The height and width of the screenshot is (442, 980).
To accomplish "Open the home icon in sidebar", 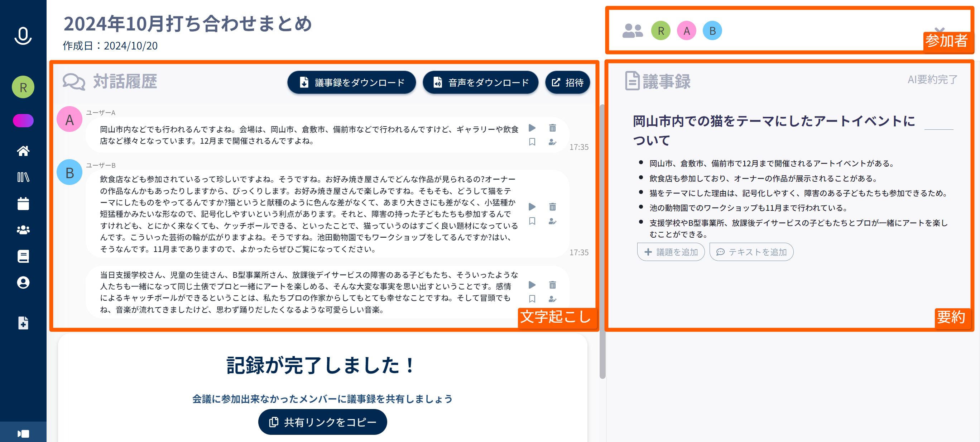I will click(x=23, y=151).
